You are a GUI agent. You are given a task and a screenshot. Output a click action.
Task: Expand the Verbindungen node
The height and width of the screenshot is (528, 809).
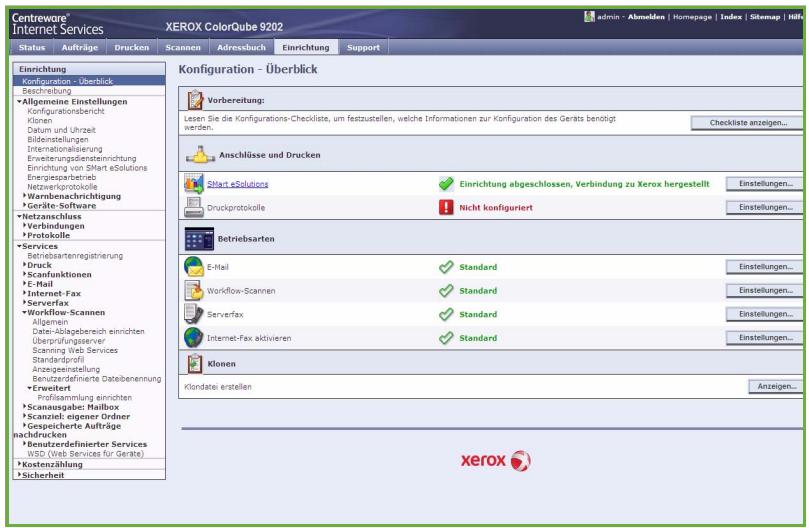click(x=24, y=226)
